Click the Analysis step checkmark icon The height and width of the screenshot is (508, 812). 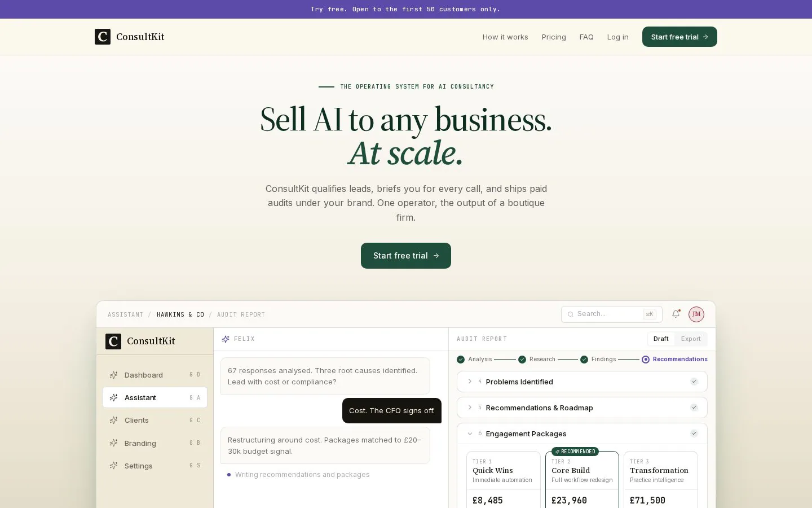point(461,359)
